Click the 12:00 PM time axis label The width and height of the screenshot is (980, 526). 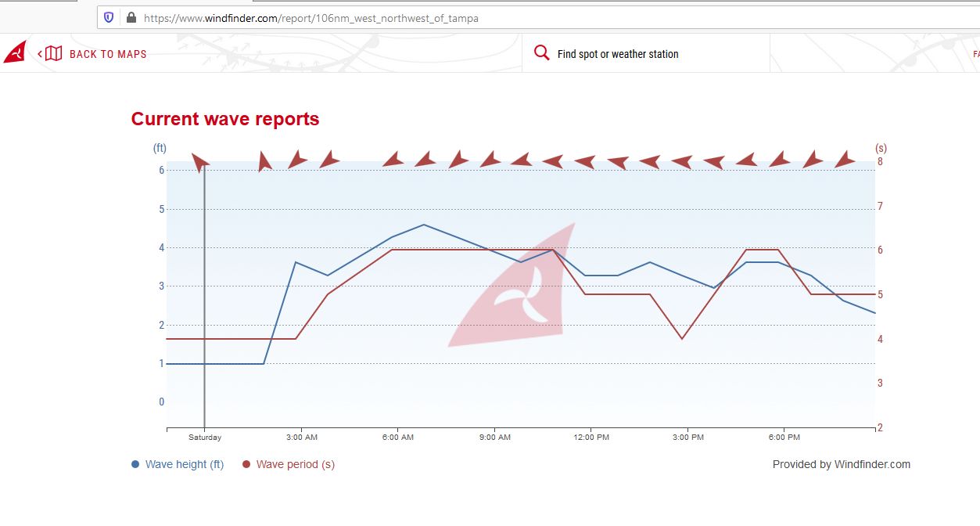(591, 438)
